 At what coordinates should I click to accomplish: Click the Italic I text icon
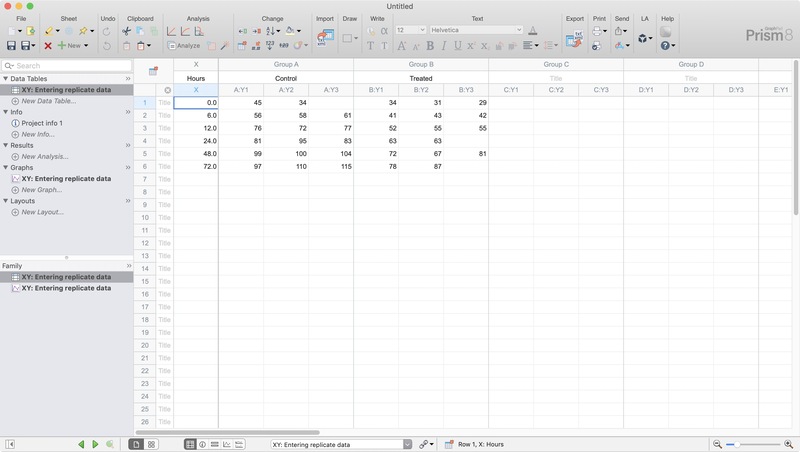click(x=444, y=46)
